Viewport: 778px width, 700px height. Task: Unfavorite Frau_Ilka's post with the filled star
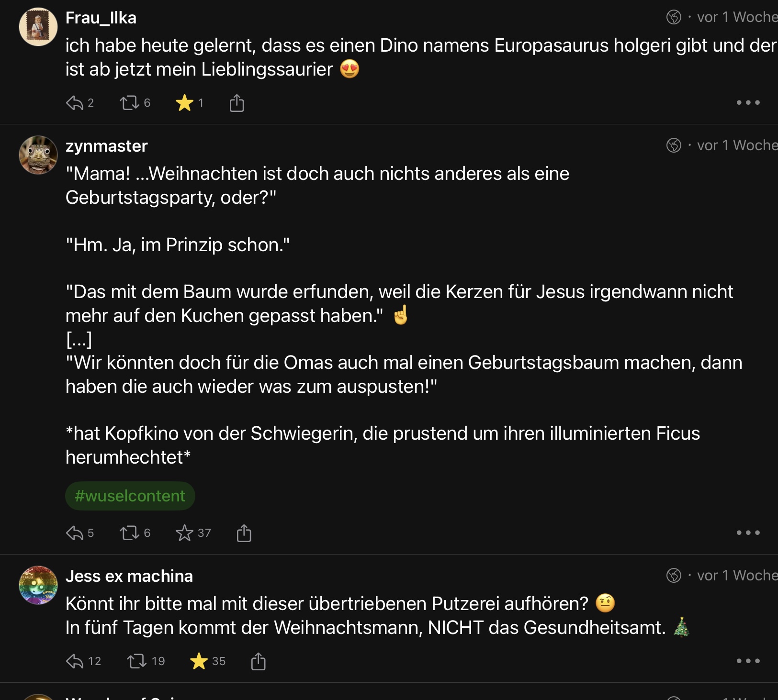pyautogui.click(x=184, y=103)
